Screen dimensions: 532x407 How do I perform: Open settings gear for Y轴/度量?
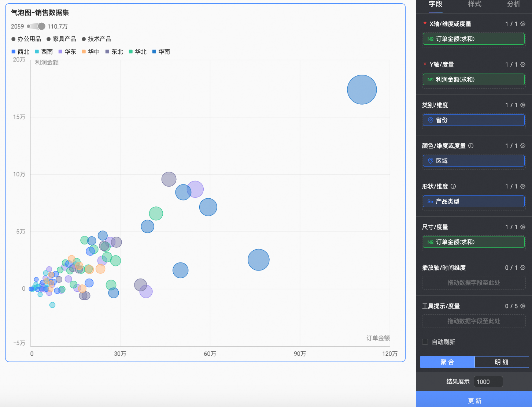coord(523,64)
